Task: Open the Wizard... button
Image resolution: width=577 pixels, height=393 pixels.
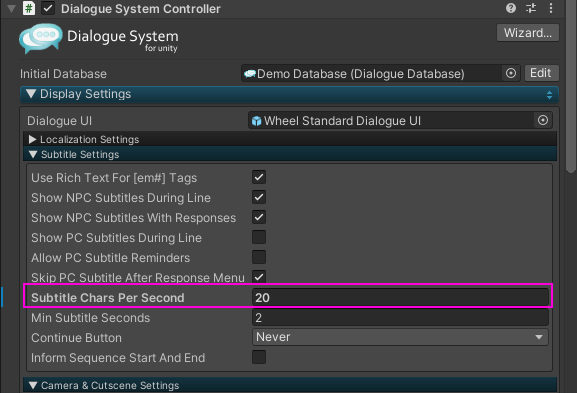Action: click(528, 33)
